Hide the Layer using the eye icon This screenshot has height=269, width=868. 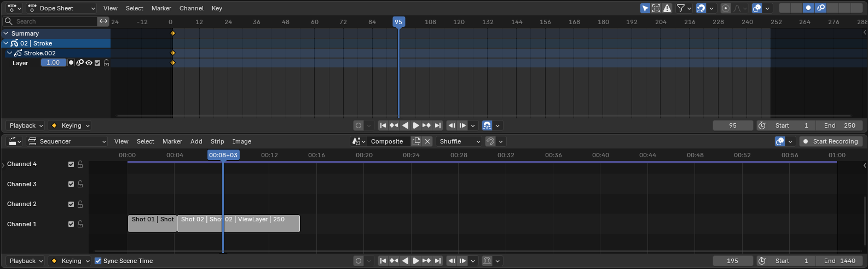click(89, 63)
